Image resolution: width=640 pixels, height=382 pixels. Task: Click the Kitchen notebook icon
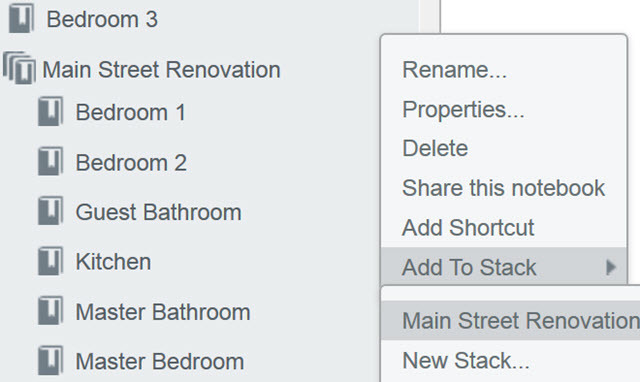[51, 261]
